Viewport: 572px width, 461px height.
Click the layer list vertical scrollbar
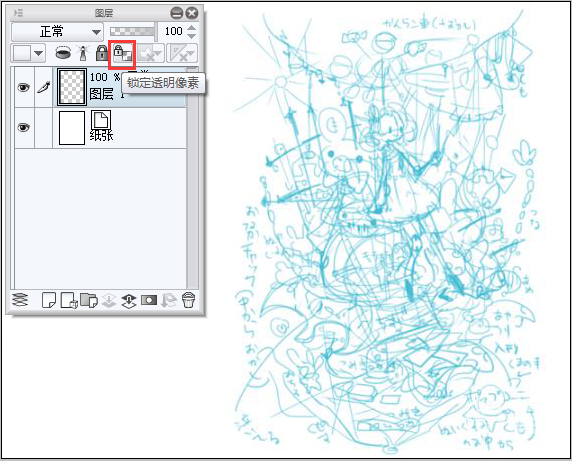192,178
